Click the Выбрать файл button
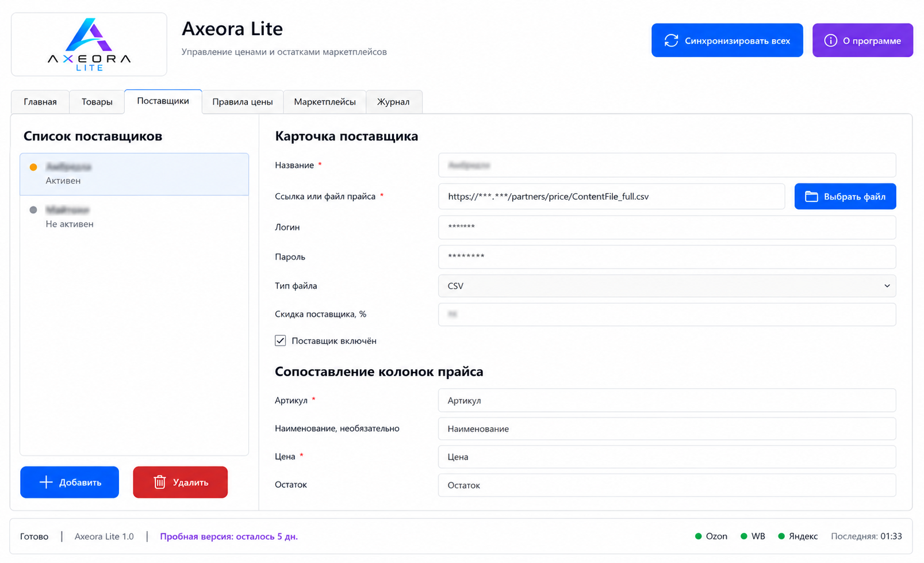 click(845, 197)
